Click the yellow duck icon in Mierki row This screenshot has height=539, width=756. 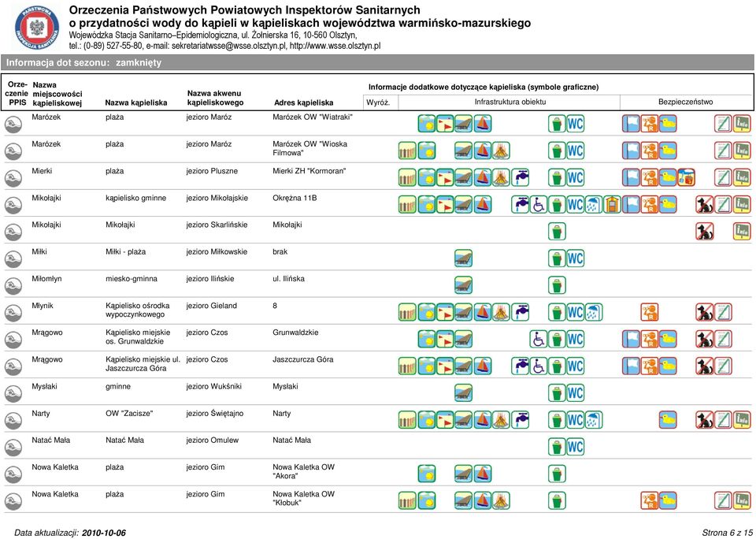coord(668,177)
